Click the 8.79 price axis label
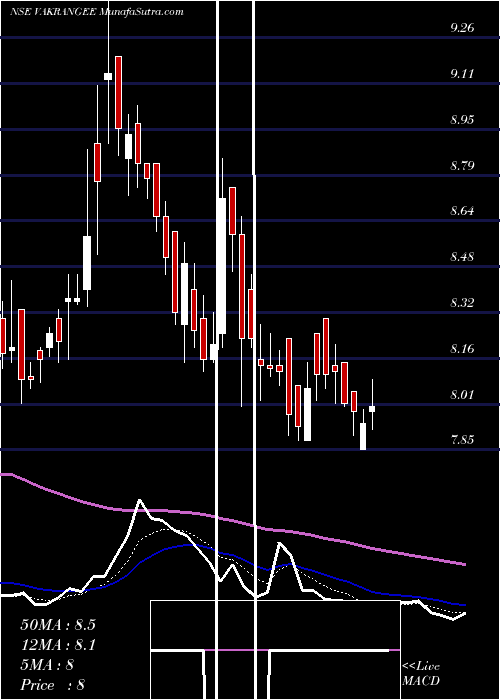Viewport: 500px width, 700px height. [462, 166]
